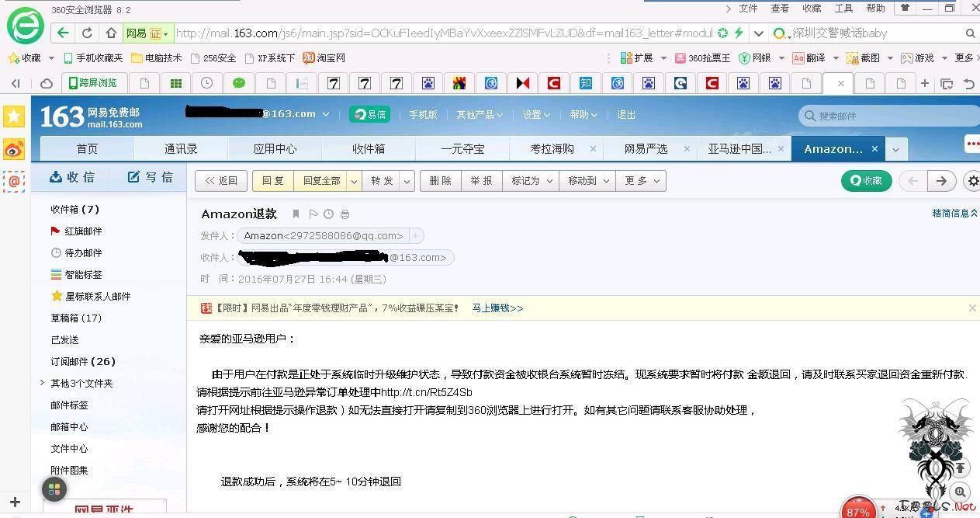
Task: Click the 回复全部 reply-all button
Action: click(321, 180)
